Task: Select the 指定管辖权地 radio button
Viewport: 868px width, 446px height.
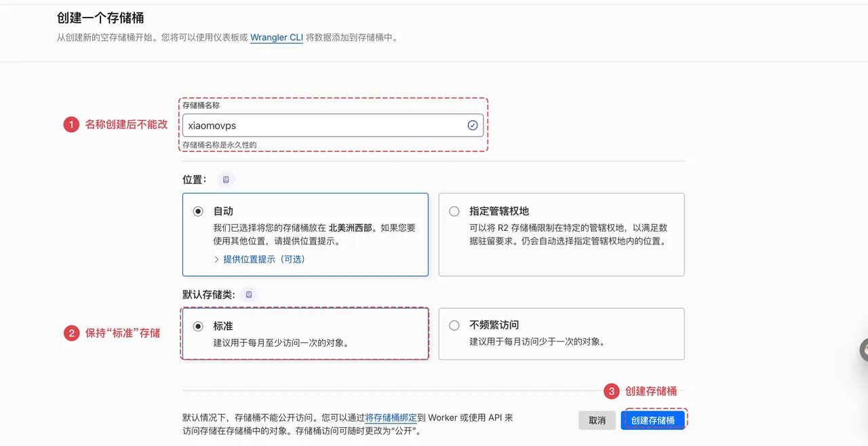Action: [x=454, y=211]
